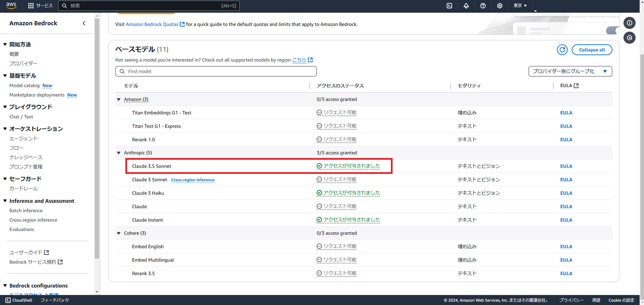644x305 pixels.
Task: Launch CloudShell from top bar icon
Action: [449, 6]
